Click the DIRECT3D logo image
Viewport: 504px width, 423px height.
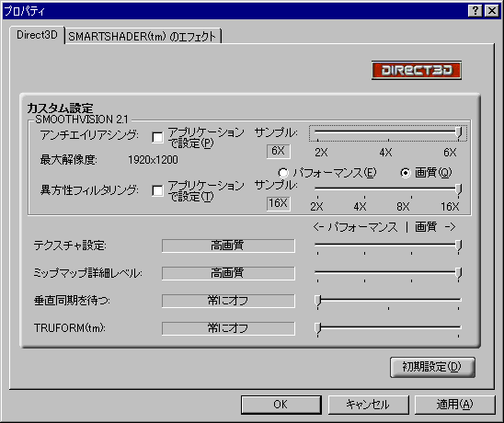click(417, 70)
